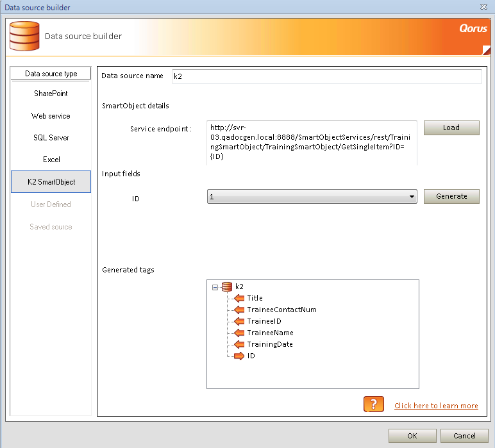
Task: Select User Defined data source type
Action: pyautogui.click(x=51, y=204)
